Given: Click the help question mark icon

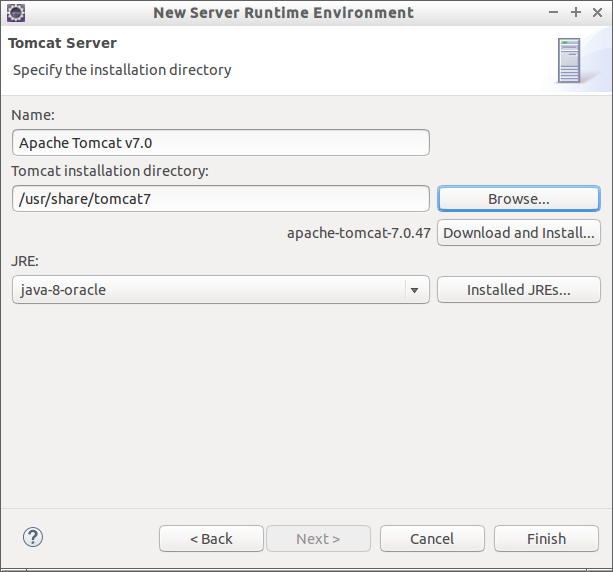Looking at the screenshot, I should [33, 537].
